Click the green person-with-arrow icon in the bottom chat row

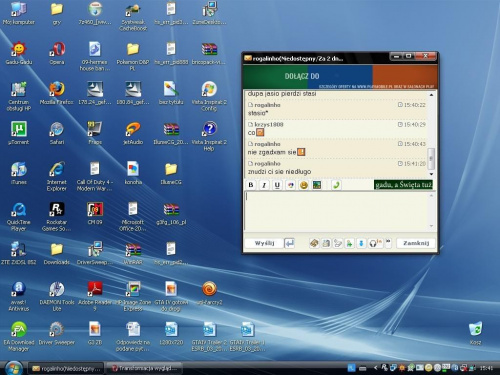pyautogui.click(x=349, y=243)
